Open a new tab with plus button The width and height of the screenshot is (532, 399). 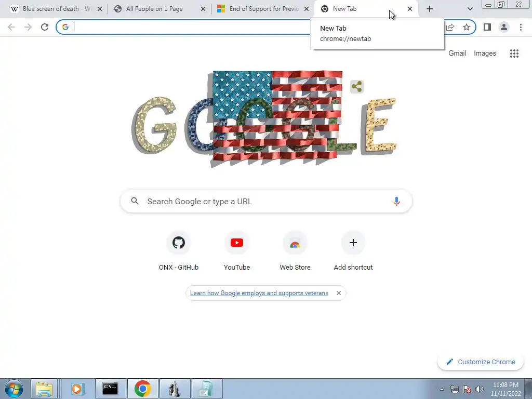click(x=430, y=9)
